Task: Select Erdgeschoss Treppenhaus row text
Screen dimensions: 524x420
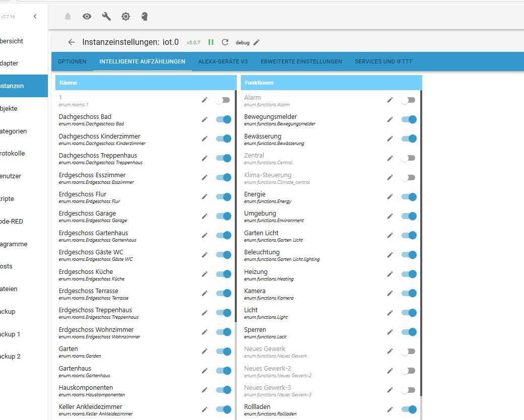Action: coord(99,313)
